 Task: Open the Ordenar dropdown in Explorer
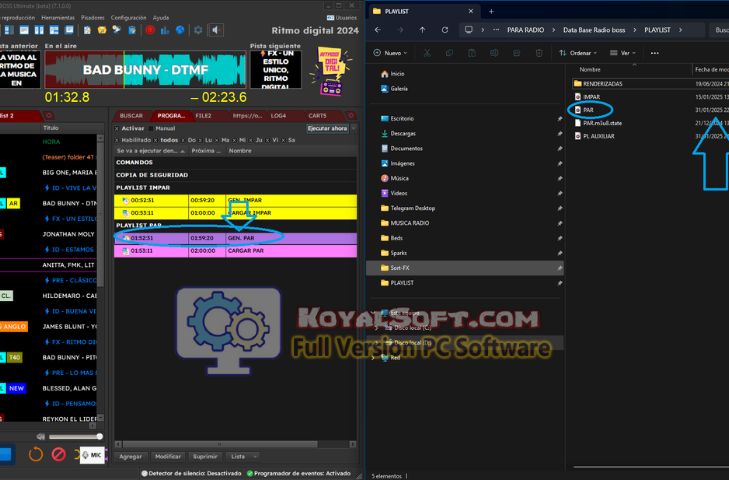point(578,53)
